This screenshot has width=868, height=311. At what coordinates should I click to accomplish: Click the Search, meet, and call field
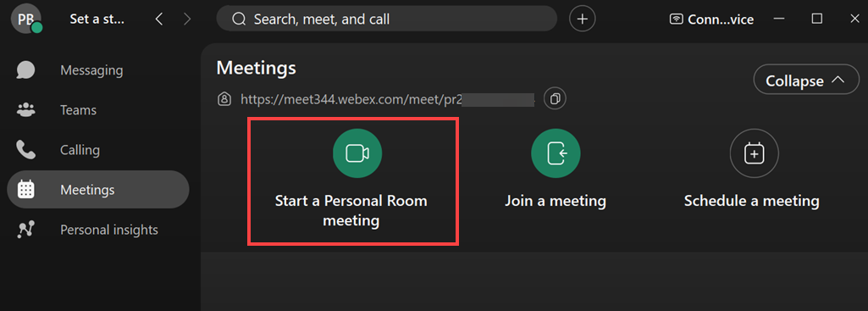[x=386, y=19]
